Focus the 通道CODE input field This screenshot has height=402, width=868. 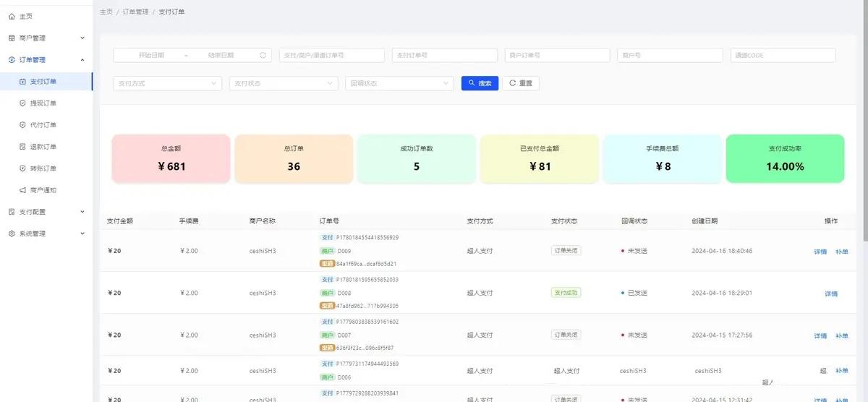783,55
